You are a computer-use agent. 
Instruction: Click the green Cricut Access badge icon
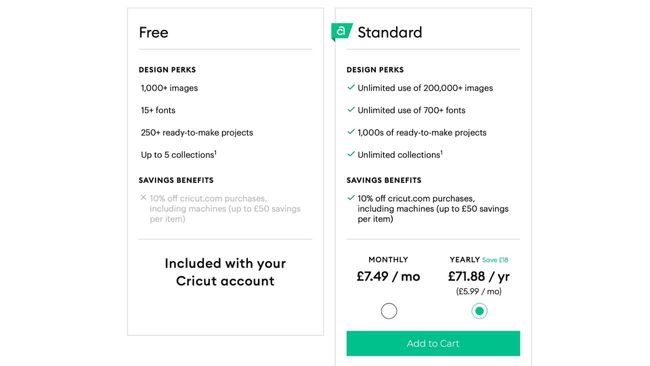342,32
